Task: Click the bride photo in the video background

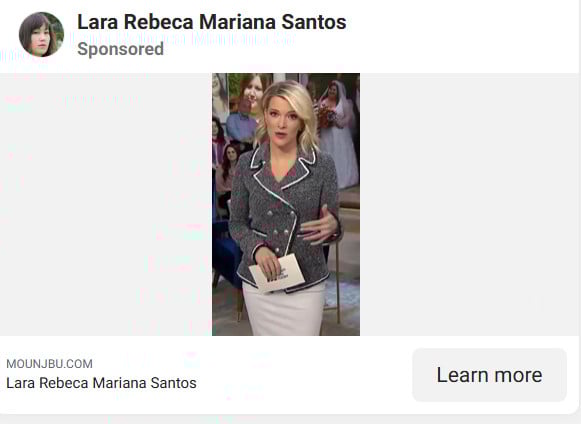Action: pyautogui.click(x=336, y=133)
